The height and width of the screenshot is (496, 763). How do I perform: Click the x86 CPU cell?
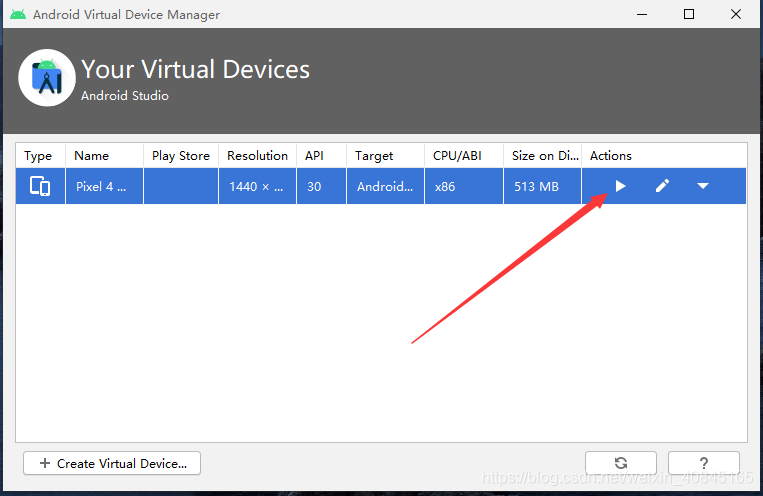coord(464,186)
